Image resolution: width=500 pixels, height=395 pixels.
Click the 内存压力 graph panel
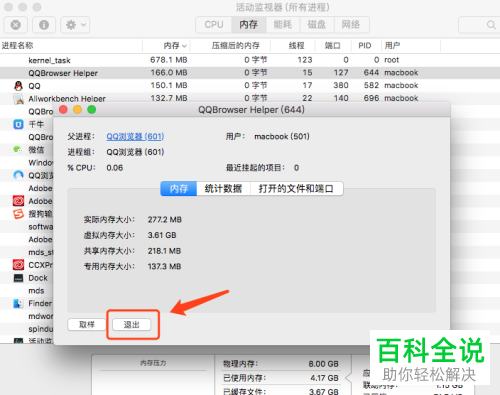[x=153, y=375]
